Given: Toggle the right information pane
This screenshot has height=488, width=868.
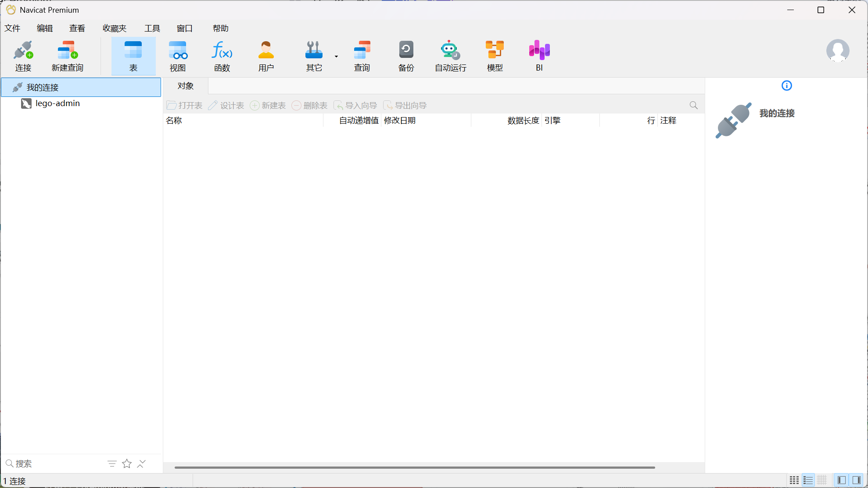Looking at the screenshot, I should point(856,480).
